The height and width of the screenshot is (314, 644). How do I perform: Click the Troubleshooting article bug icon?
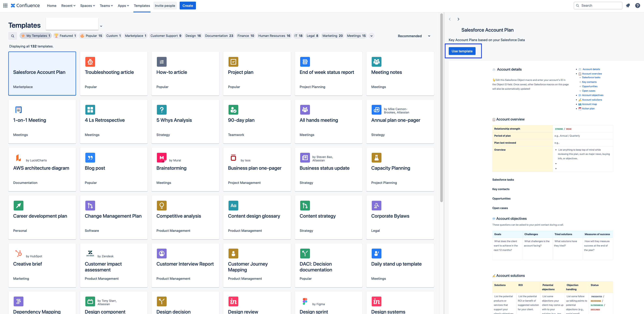90,62
